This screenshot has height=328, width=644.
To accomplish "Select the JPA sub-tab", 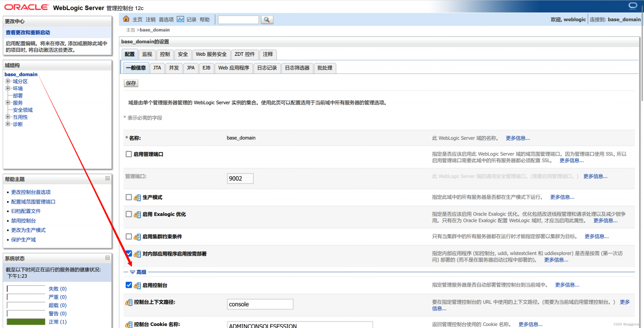I will (191, 68).
